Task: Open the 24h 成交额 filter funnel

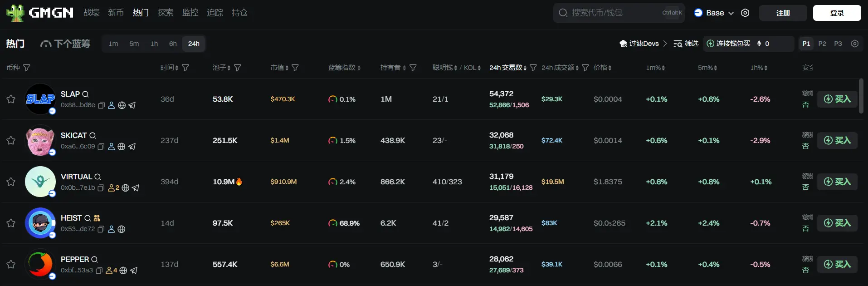Action: pos(585,68)
